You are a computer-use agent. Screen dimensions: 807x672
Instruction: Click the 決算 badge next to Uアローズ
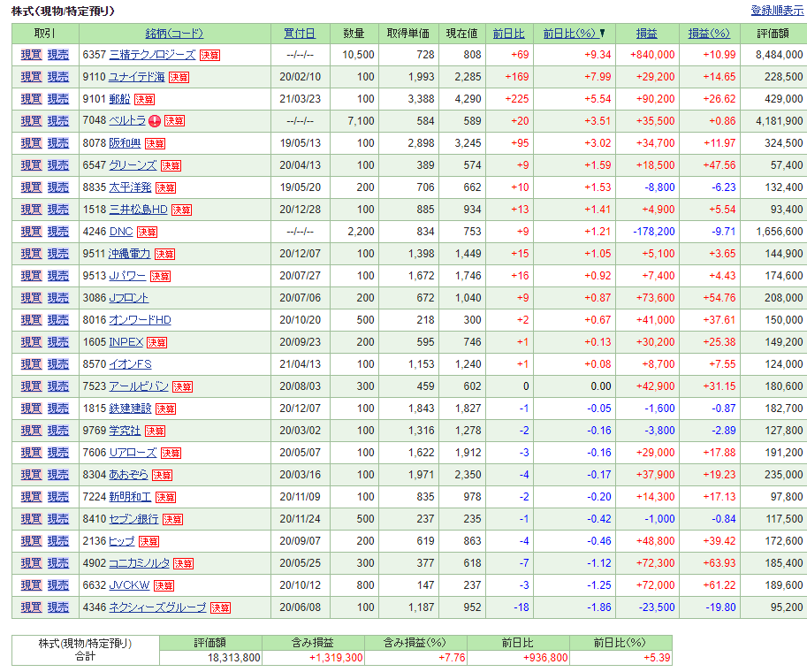pos(171,453)
